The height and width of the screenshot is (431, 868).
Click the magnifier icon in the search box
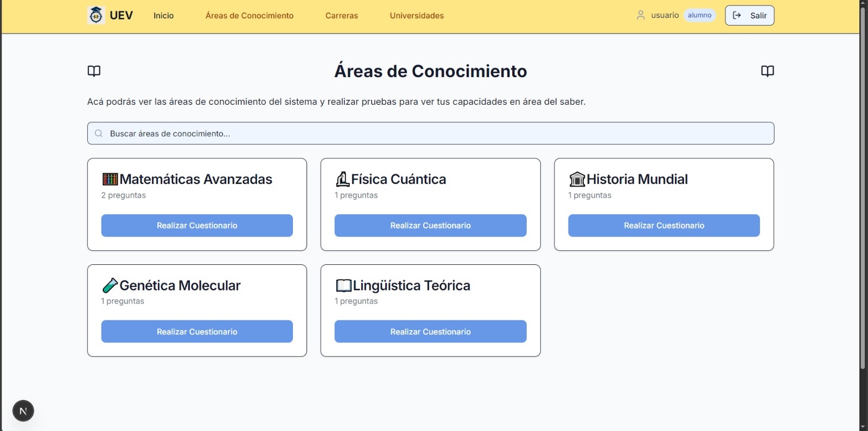(99, 134)
